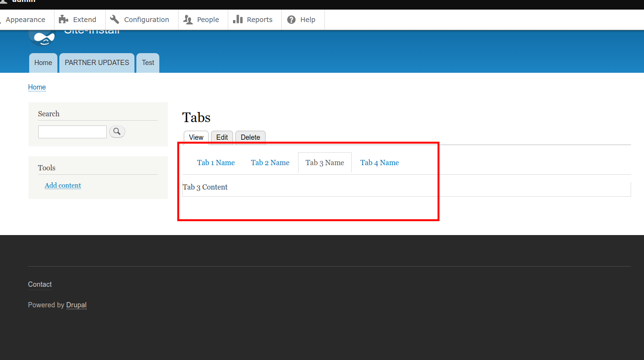
Task: Select Tab 2 Name
Action: coord(270,162)
